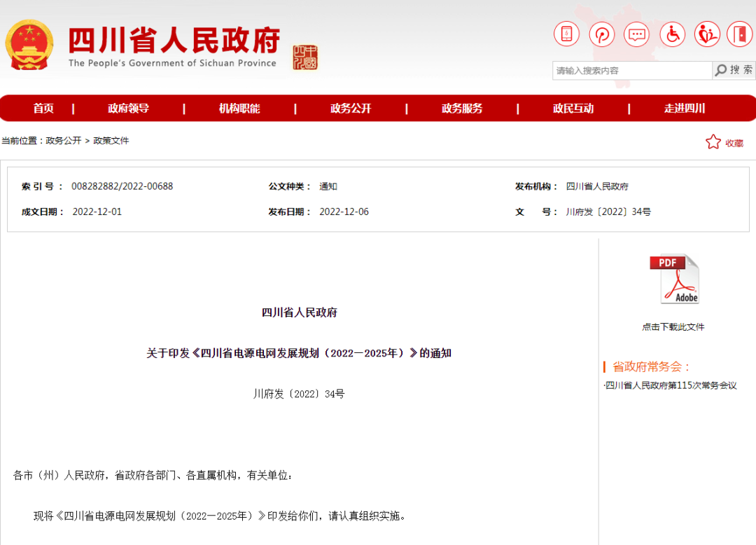This screenshot has width=756, height=545.
Task: Open 四川省人民政府第115次常务会议 link
Action: (671, 385)
